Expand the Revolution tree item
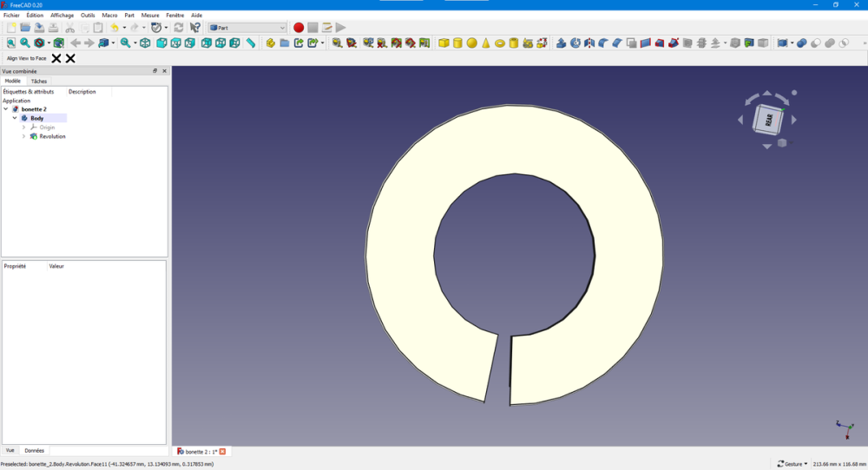This screenshot has width=868, height=470. (24, 136)
